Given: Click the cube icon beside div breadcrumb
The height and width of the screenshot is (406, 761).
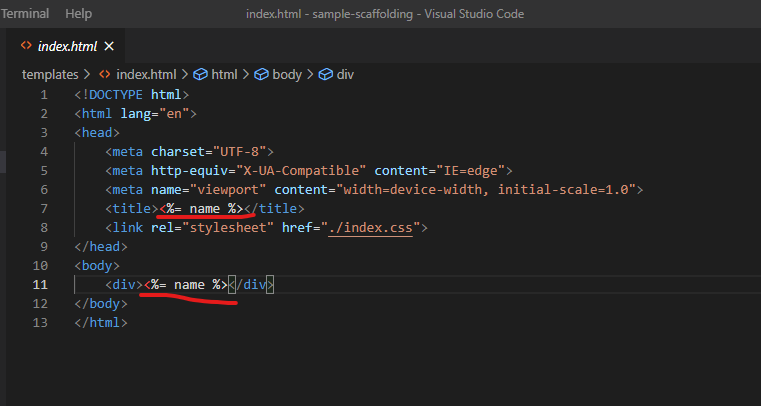Looking at the screenshot, I should pyautogui.click(x=325, y=75).
